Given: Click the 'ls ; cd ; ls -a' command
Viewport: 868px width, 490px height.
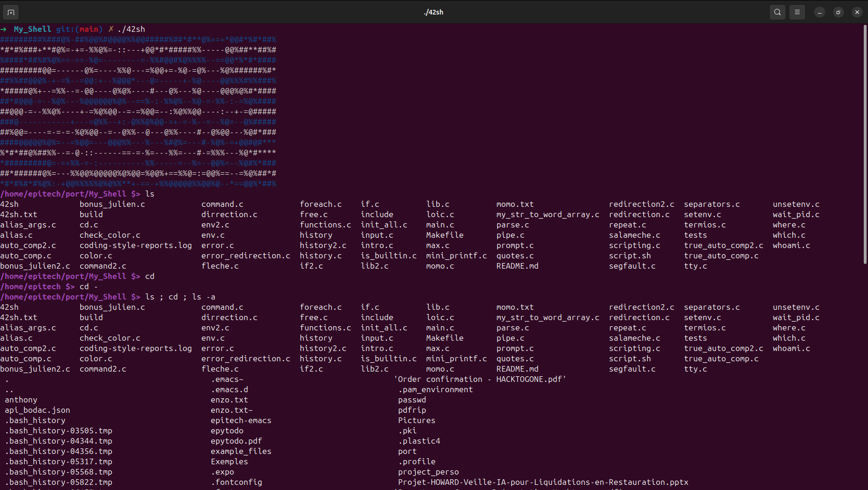Looking at the screenshot, I should coord(180,297).
